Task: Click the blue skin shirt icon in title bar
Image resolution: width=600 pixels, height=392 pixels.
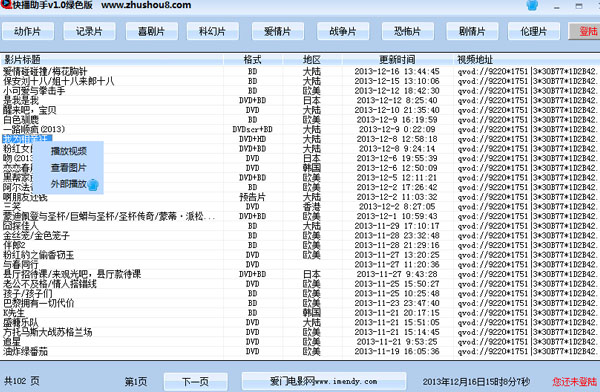Action: (x=532, y=5)
